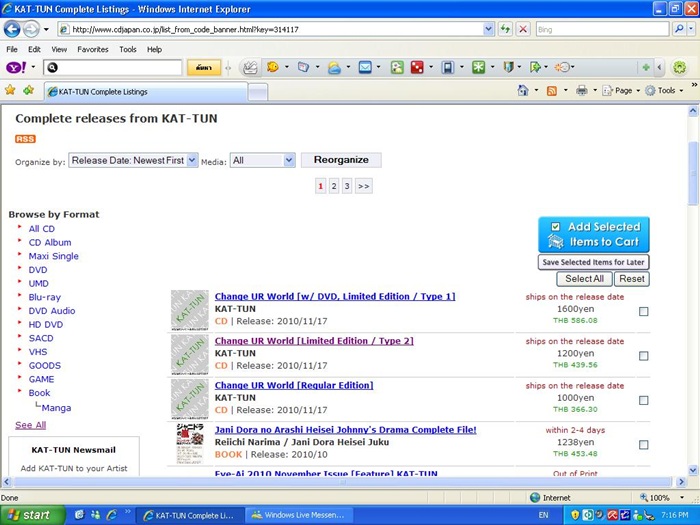The height and width of the screenshot is (525, 700).
Task: Click the Reorganize button
Action: tap(341, 160)
